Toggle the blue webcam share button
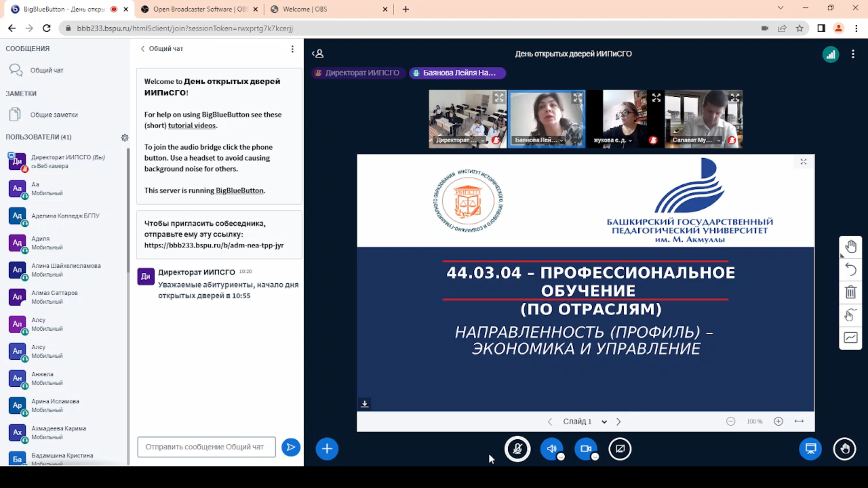Image resolution: width=868 pixels, height=488 pixels. [586, 449]
